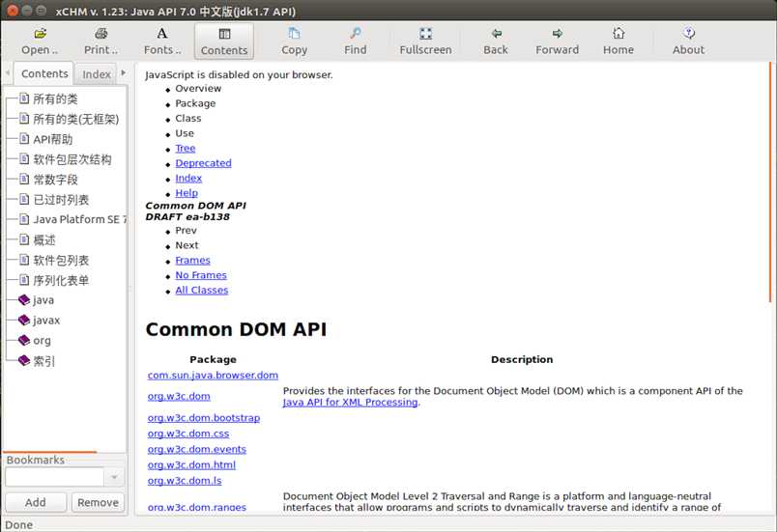The width and height of the screenshot is (777, 532).
Task: Click the Frames link
Action: 192,261
